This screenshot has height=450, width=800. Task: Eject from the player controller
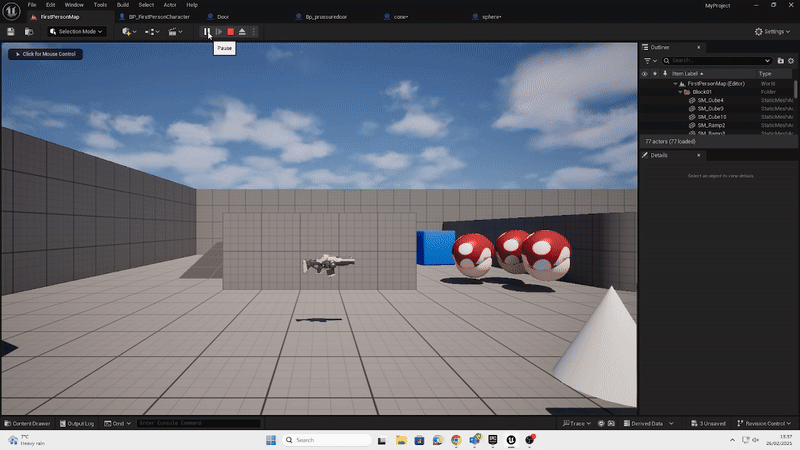coord(242,32)
